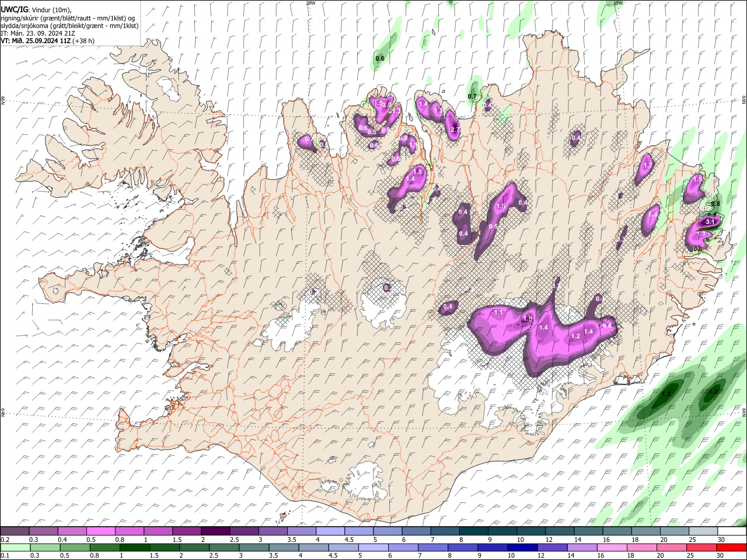
Task: Click the "rigning/skúrir (grænt/blátt/rautt - mm/1klst) og" line
Action: point(68,18)
